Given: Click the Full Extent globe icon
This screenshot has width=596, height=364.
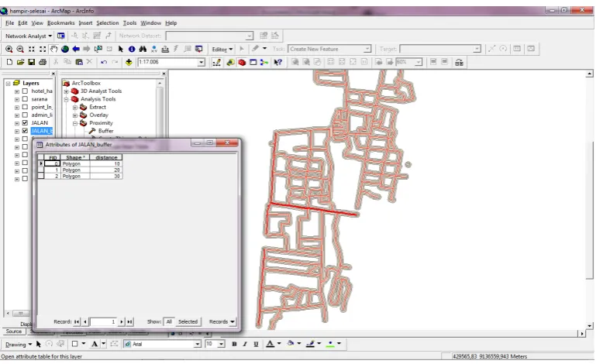Looking at the screenshot, I should point(65,49).
